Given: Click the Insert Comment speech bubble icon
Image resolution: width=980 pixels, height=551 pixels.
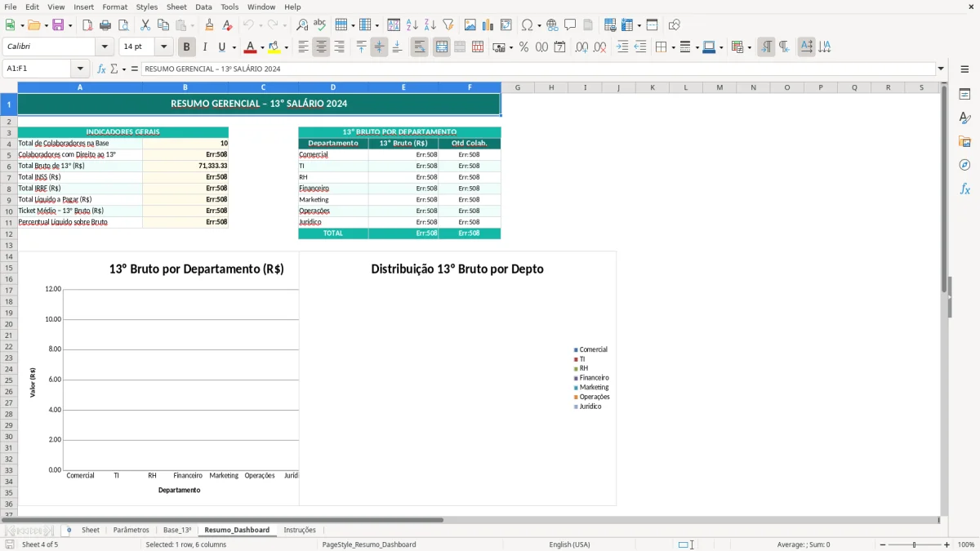Looking at the screenshot, I should (570, 25).
